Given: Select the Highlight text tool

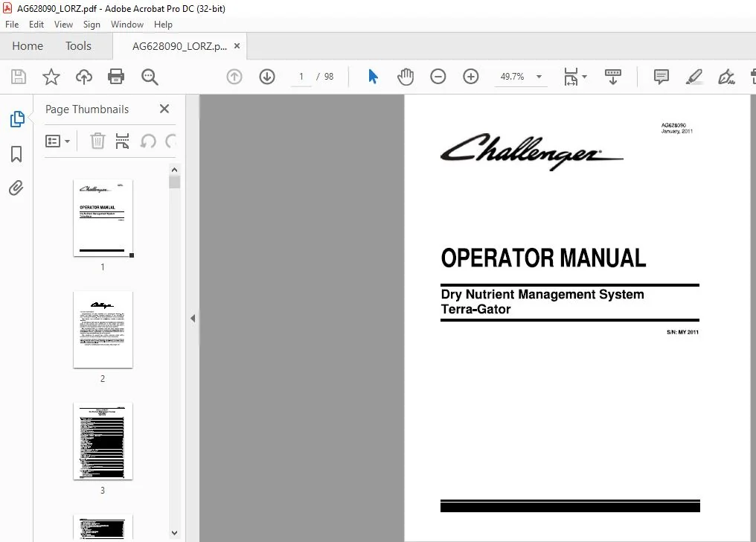Looking at the screenshot, I should (693, 77).
